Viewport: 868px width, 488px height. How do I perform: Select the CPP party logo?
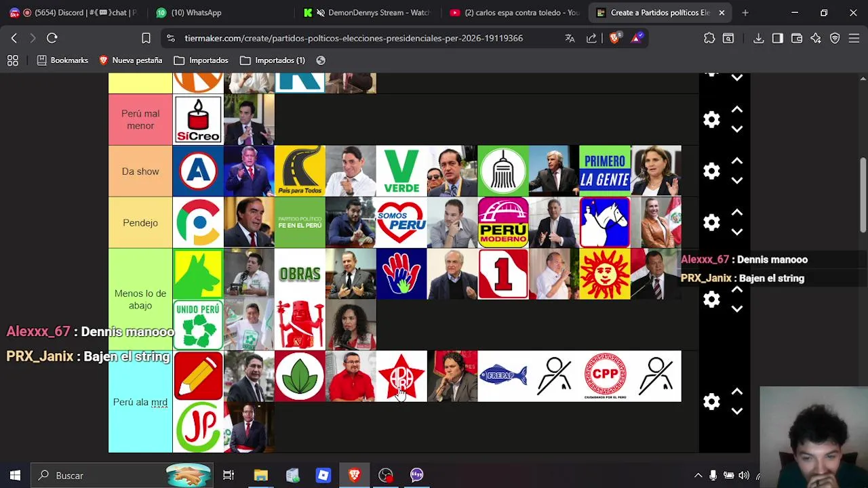tap(605, 376)
